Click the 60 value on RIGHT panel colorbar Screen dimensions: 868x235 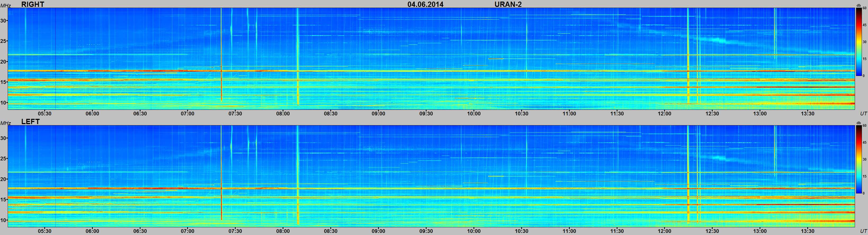click(x=865, y=8)
